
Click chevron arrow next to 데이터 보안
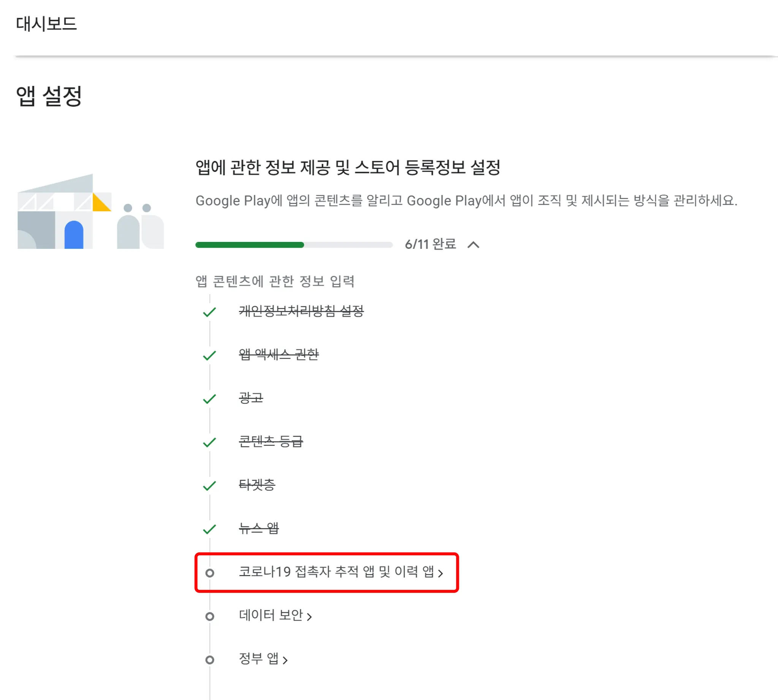click(x=309, y=617)
